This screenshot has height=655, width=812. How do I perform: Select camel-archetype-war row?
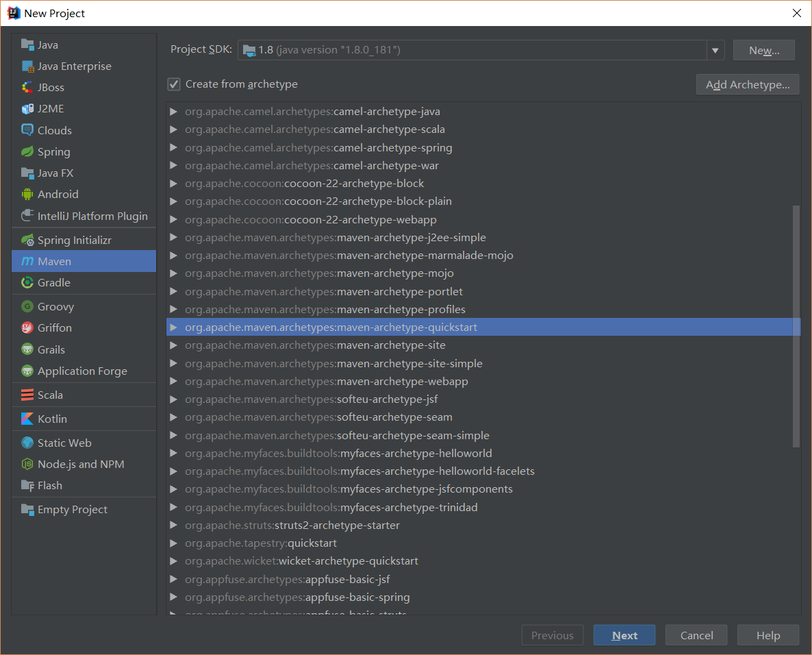tap(483, 165)
